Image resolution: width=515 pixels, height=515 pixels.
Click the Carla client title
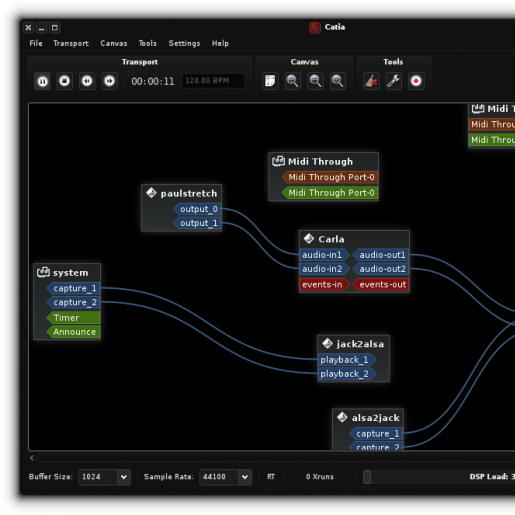pyautogui.click(x=331, y=239)
